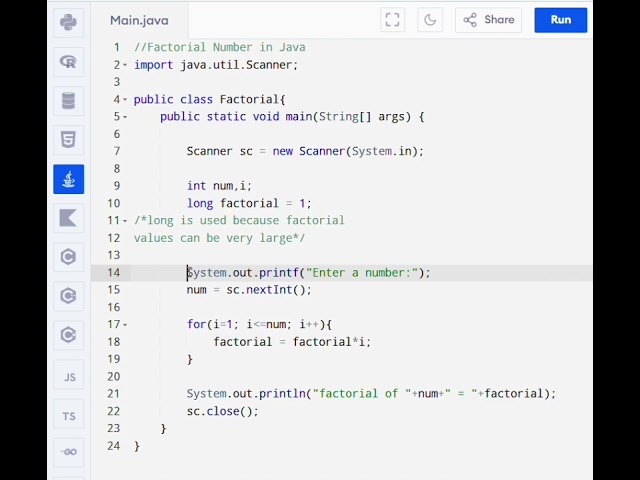
Task: Click the comment "/*long is used because factorial"
Action: [x=239, y=220]
